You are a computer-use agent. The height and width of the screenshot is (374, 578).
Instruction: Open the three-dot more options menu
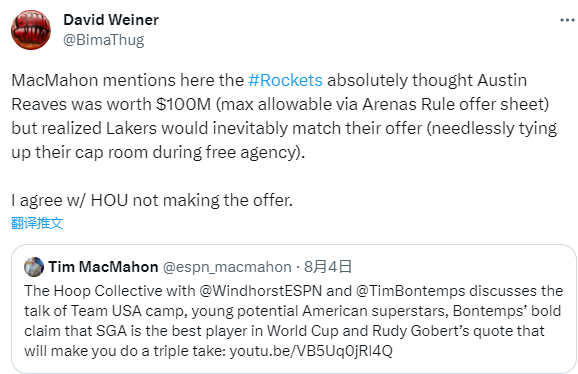click(567, 20)
